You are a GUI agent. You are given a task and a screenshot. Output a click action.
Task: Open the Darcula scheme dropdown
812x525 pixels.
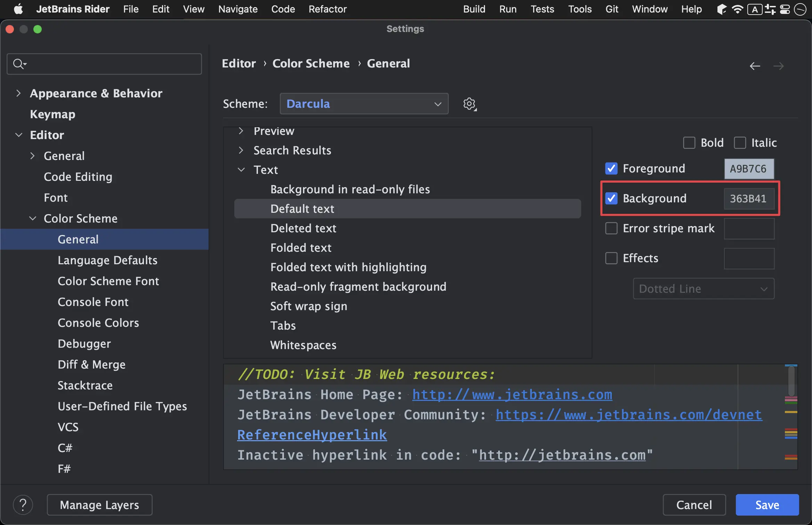364,104
